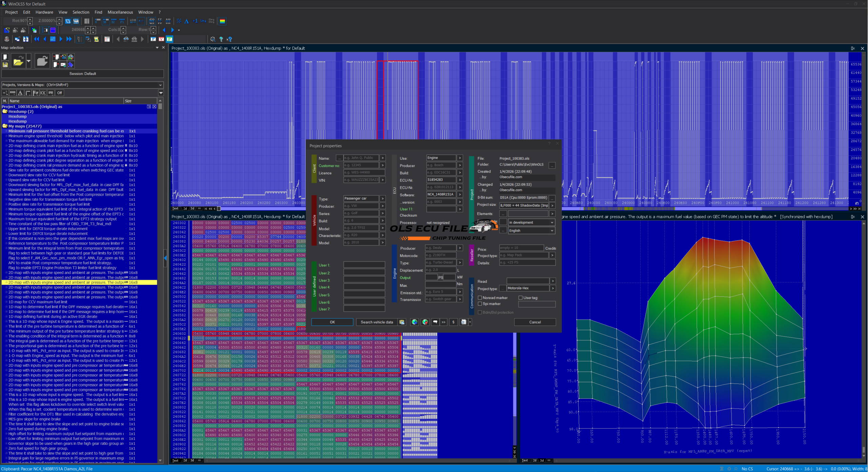The width and height of the screenshot is (868, 472).
Task: Expand Projects, Versions & Maps dropdown
Action: [160, 85]
